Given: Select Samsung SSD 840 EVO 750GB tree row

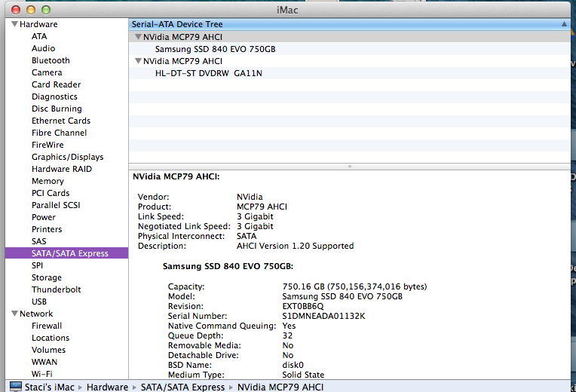Looking at the screenshot, I should (x=350, y=49).
